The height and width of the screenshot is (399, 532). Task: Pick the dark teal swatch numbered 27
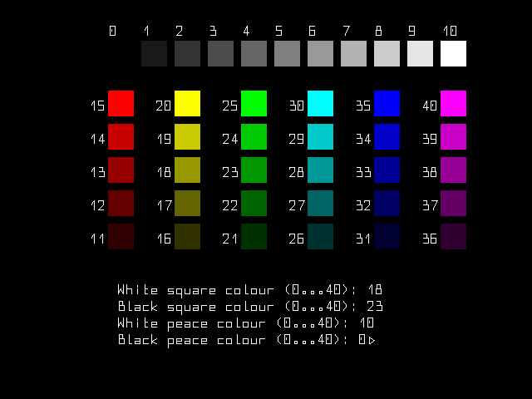pyautogui.click(x=320, y=204)
